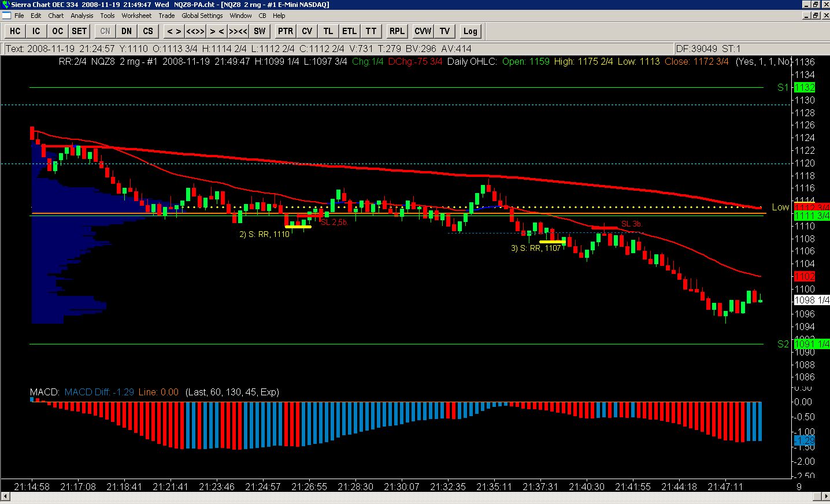The image size is (830, 504).
Task: Click the TV toolbar button
Action: point(444,31)
